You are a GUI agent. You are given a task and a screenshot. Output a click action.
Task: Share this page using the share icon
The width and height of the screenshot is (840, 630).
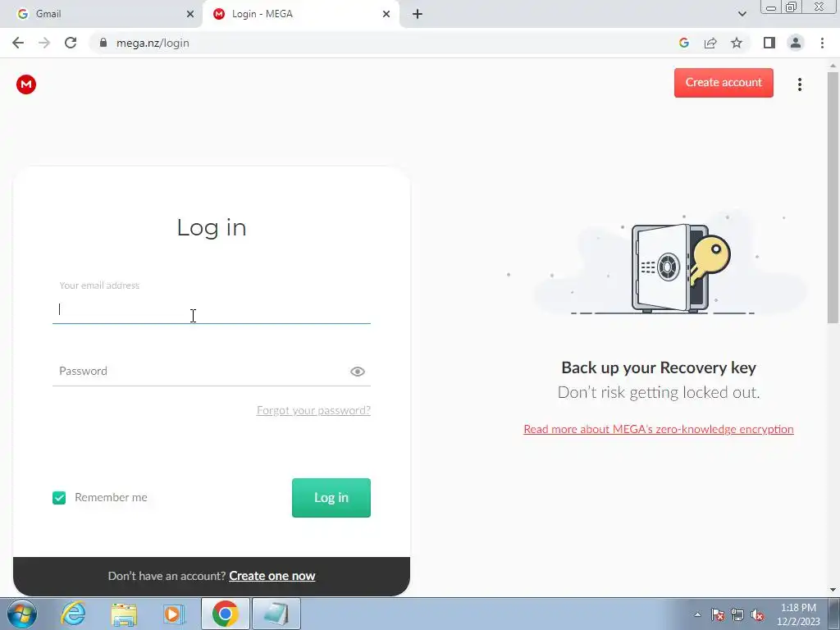[710, 43]
